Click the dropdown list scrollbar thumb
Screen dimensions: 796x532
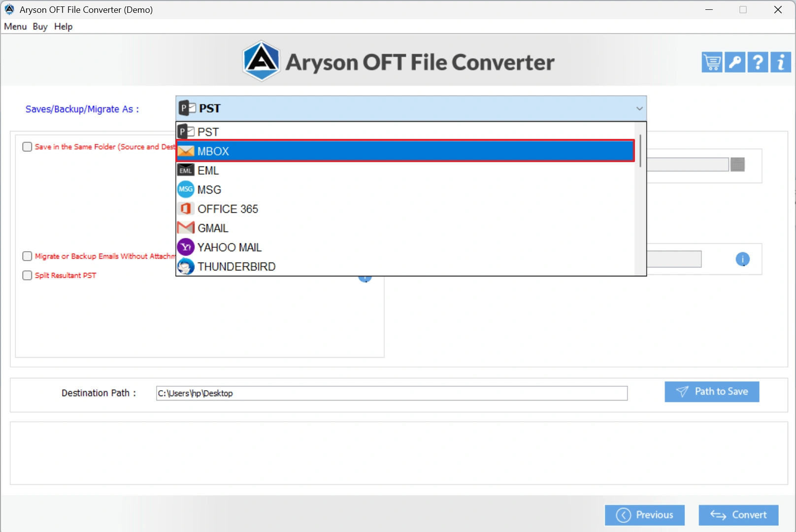pyautogui.click(x=640, y=151)
